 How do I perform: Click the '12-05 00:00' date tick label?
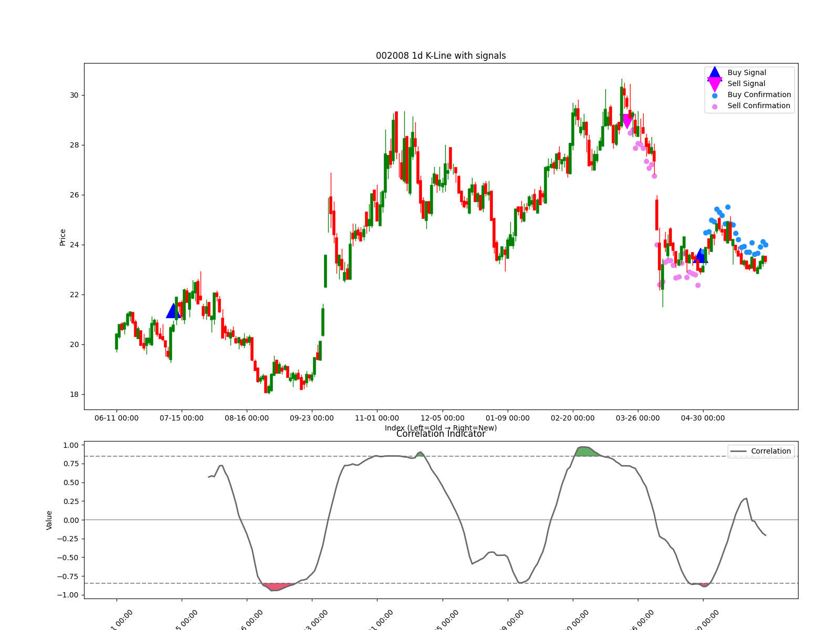click(x=443, y=418)
